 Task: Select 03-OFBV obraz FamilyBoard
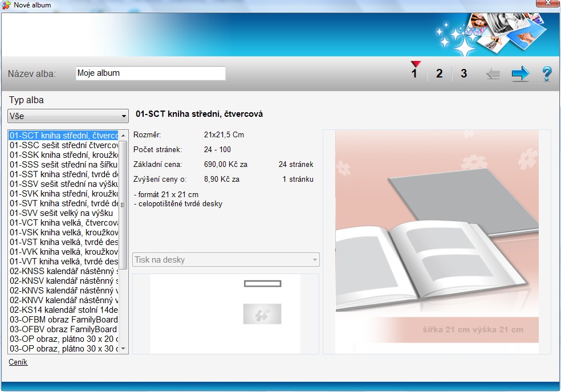(x=64, y=329)
